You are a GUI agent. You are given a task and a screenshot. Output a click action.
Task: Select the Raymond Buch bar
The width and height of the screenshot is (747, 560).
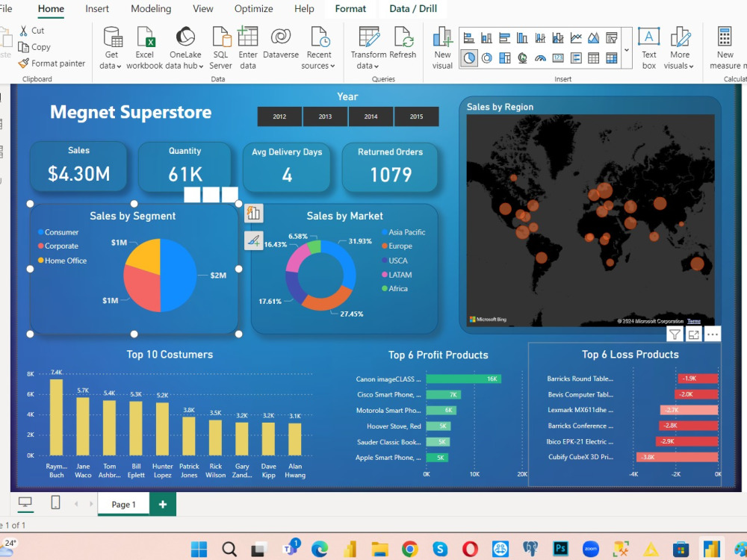pos(56,417)
